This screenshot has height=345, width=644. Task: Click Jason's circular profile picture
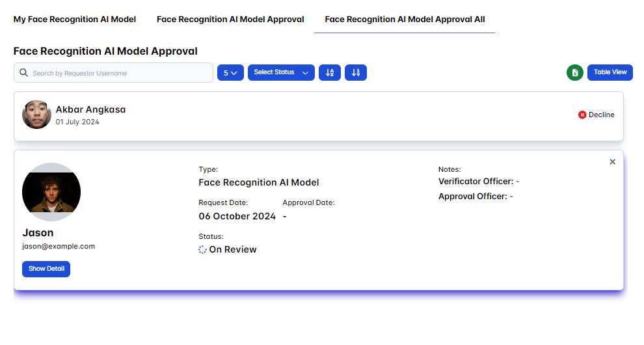point(51,192)
